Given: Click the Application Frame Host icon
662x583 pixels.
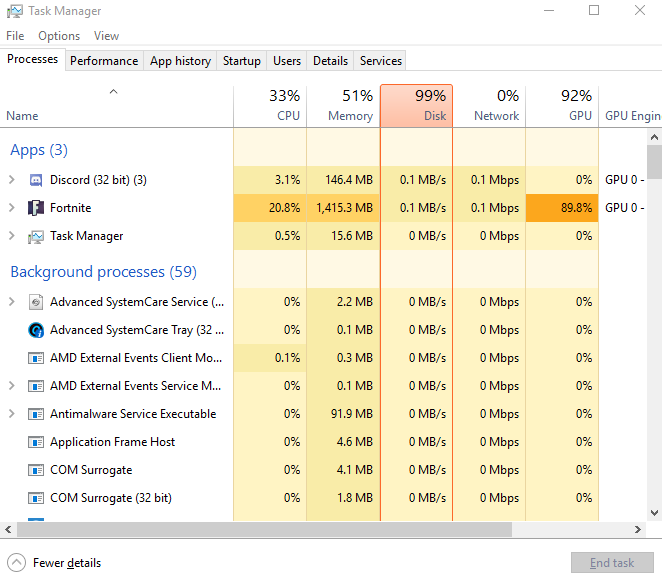Looking at the screenshot, I should pyautogui.click(x=36, y=442).
